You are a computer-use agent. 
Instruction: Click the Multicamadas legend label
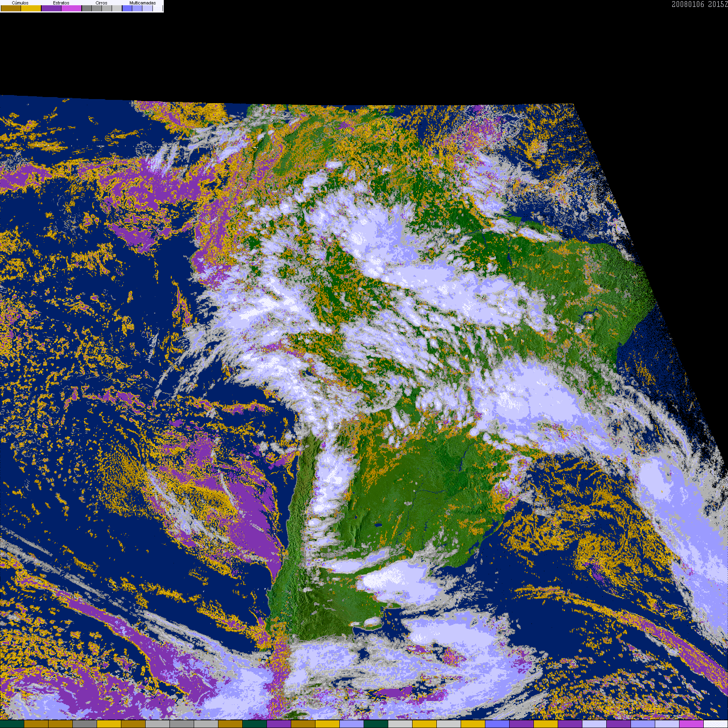(x=142, y=3)
